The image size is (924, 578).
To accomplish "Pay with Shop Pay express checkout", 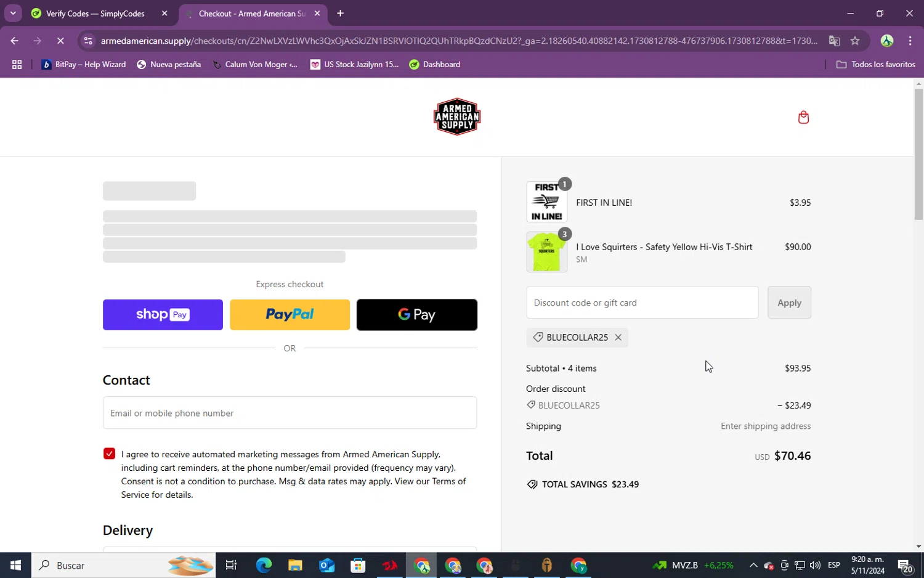I will [163, 315].
